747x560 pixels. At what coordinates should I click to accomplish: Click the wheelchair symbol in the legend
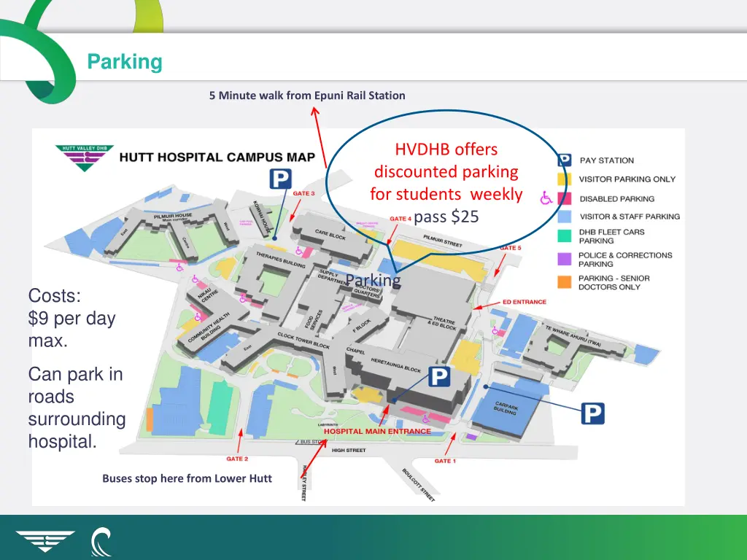tap(546, 198)
